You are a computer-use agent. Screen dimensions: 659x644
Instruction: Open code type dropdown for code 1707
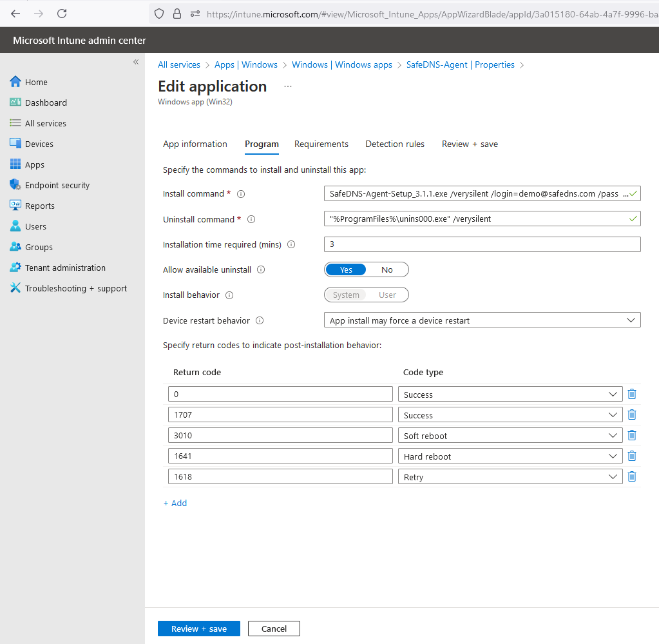tap(510, 415)
